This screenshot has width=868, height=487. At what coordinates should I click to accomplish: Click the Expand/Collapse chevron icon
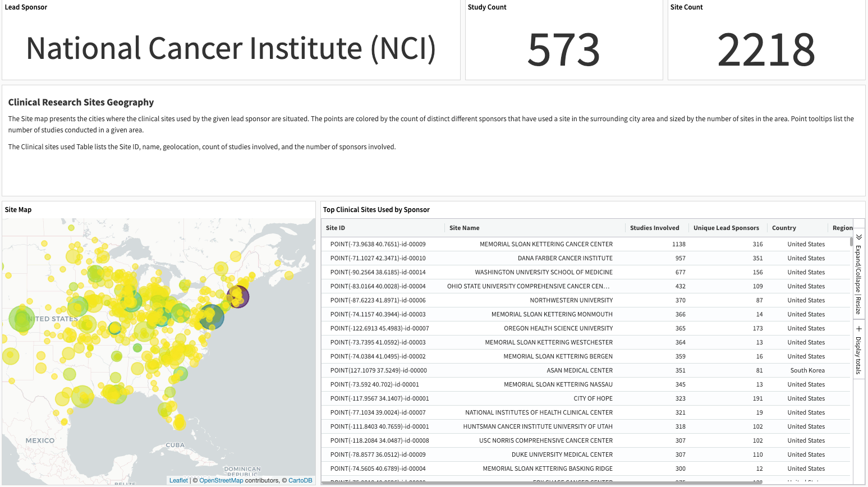(858, 238)
